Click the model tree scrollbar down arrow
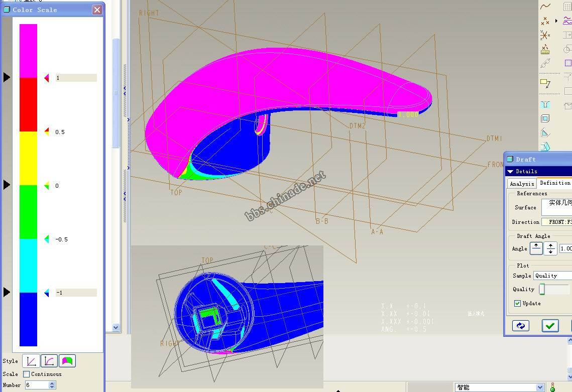572x392 pixels. (x=116, y=327)
